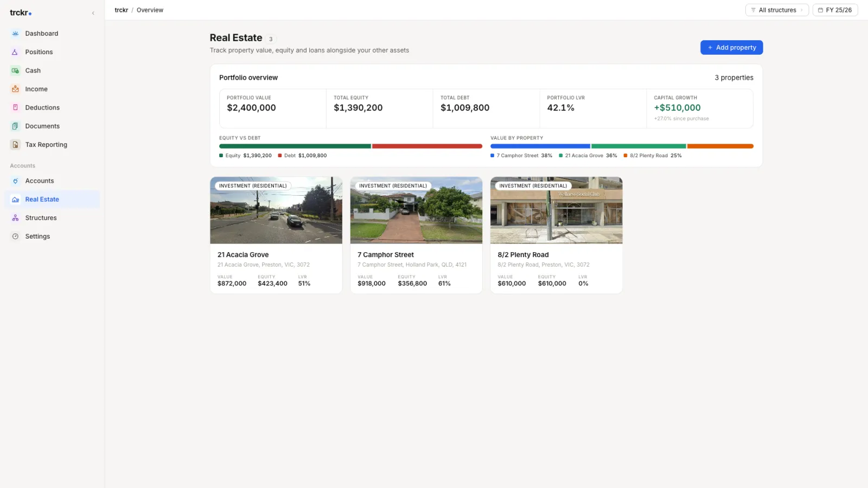Click the green Equity bar segment
This screenshot has height=488, width=868.
pos(295,146)
